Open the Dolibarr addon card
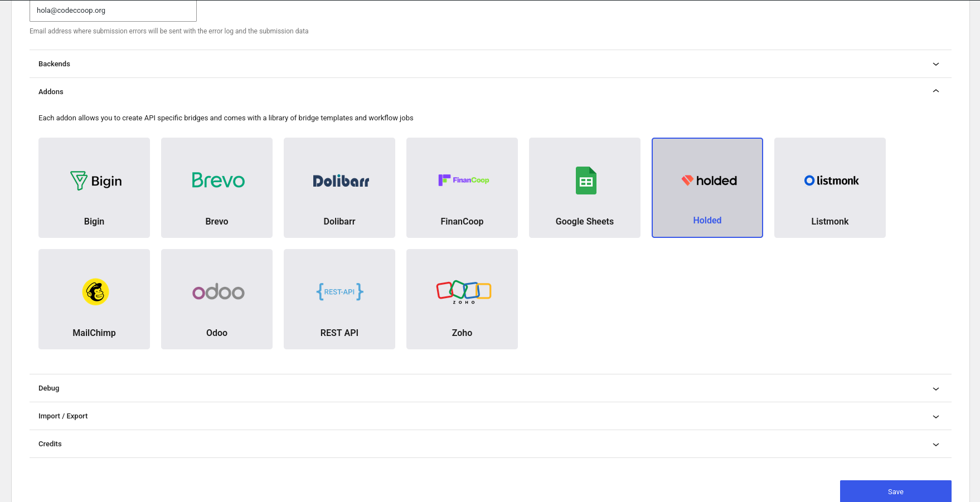This screenshot has width=980, height=502. tap(339, 188)
